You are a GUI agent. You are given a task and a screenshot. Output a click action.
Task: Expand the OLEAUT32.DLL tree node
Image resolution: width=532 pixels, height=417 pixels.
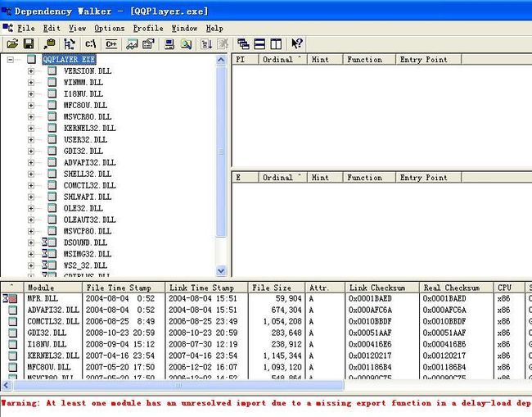31,220
